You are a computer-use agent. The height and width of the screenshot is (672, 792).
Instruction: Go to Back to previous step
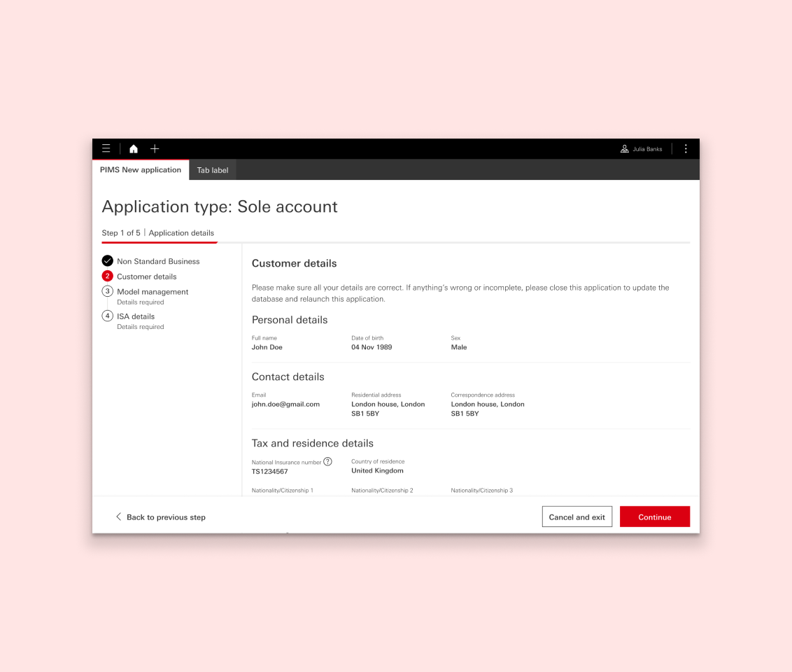(166, 517)
